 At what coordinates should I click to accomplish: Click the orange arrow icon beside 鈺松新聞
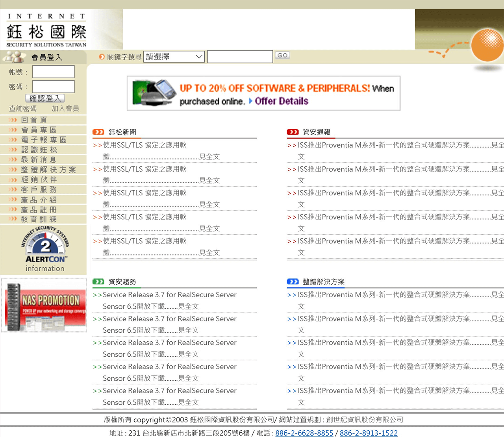(98, 132)
